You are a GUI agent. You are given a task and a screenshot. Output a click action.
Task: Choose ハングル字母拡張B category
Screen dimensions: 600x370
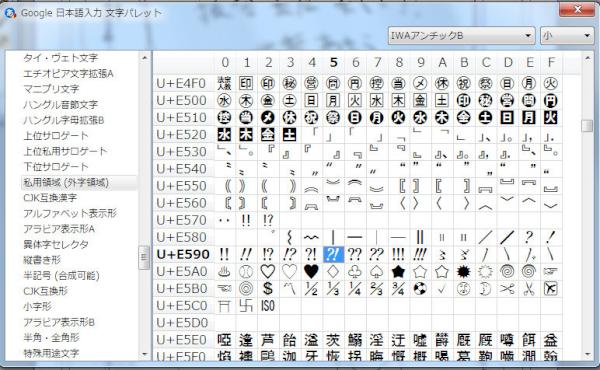(x=64, y=120)
